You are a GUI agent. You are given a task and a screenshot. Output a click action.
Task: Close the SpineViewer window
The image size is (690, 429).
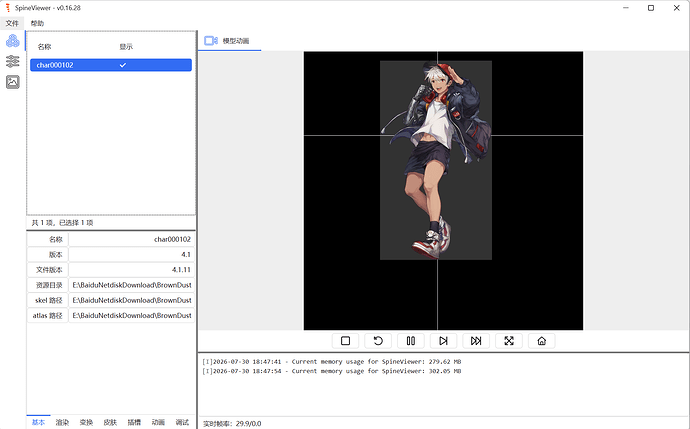676,8
